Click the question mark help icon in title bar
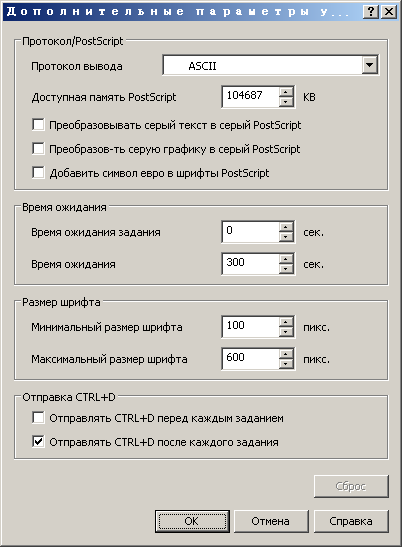 tap(371, 12)
